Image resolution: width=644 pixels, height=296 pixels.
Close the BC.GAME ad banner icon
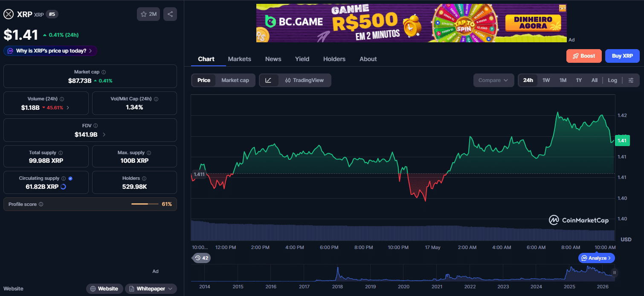pos(563,8)
